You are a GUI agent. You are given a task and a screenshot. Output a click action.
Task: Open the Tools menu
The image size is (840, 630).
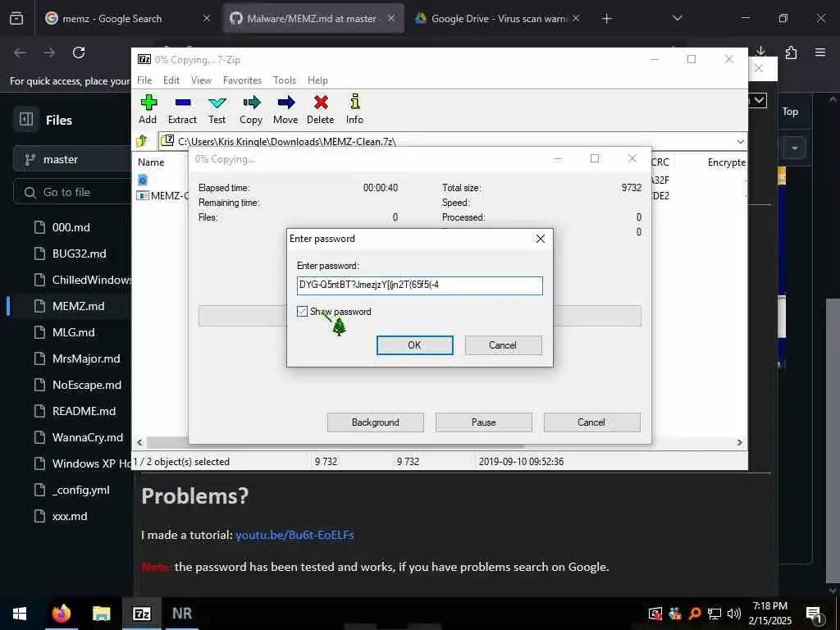(285, 80)
